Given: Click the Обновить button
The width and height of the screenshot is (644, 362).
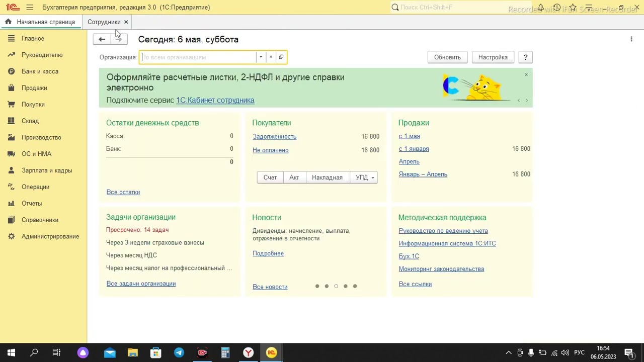Looking at the screenshot, I should tap(447, 57).
